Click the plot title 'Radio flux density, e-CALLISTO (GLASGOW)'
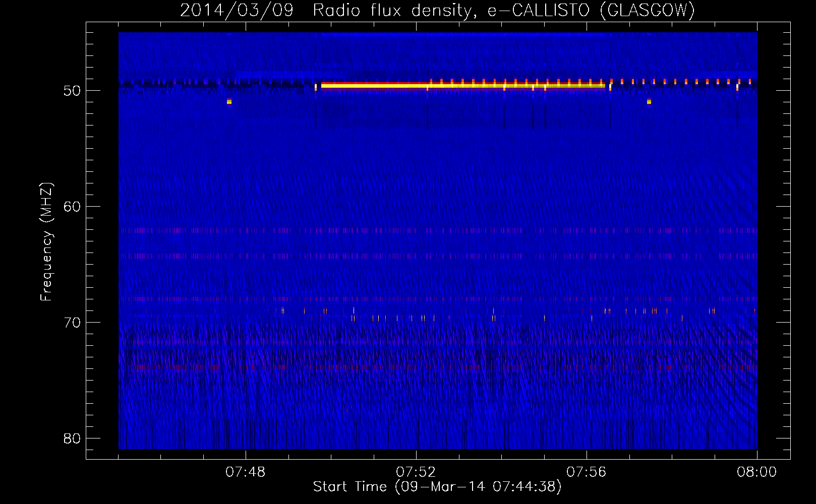The height and width of the screenshot is (504, 816). coord(504,10)
